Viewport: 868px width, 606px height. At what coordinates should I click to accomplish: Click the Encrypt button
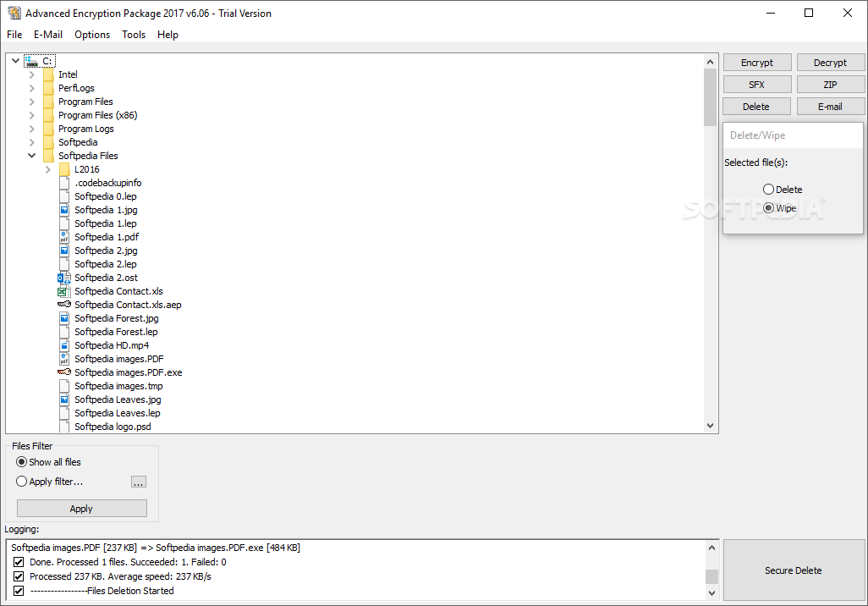tap(757, 63)
